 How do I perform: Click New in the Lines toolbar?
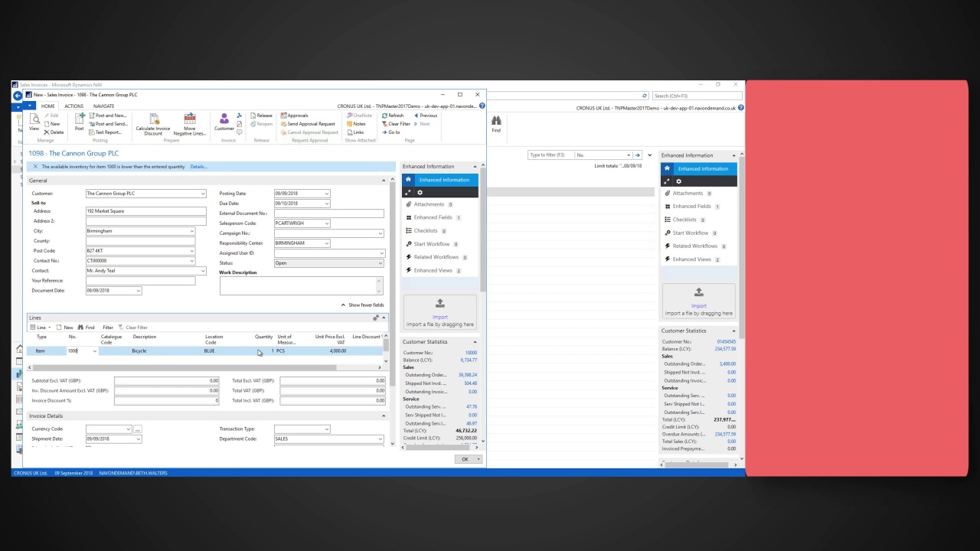tap(64, 327)
